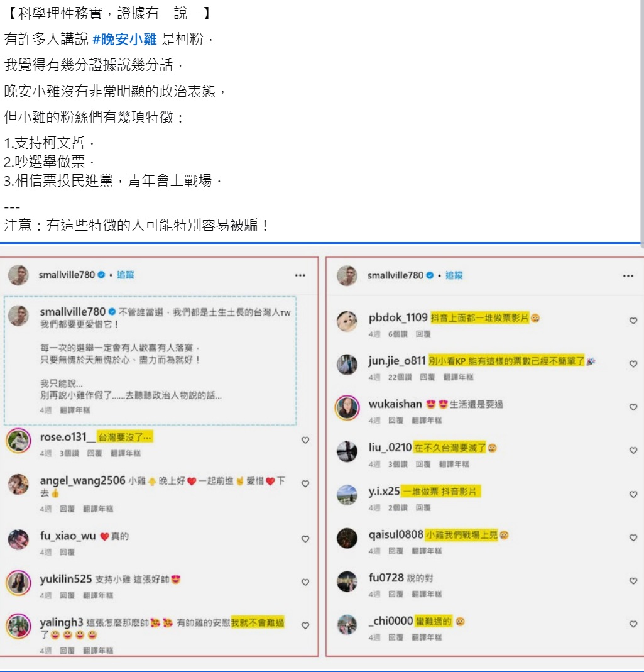
Task: Follow smallville780 in right post header
Action: coord(454,275)
